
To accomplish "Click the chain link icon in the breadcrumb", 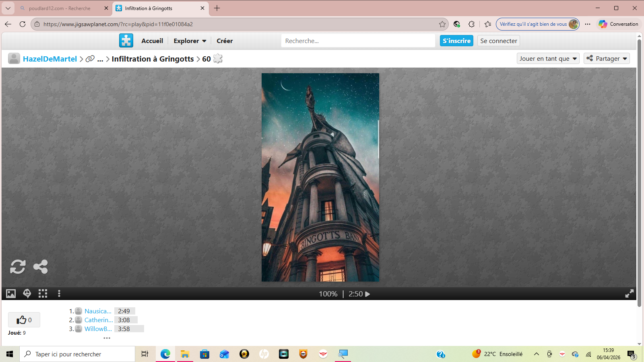I will point(90,59).
